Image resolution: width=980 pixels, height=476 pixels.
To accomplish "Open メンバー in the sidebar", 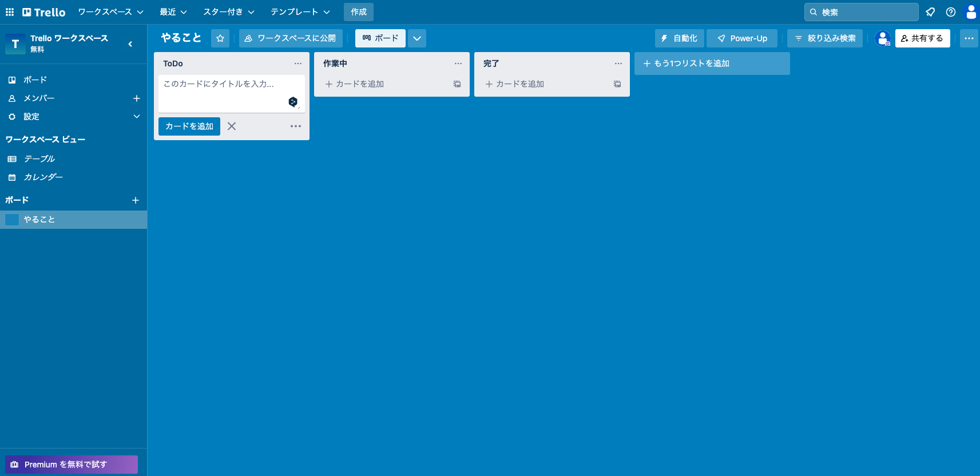I will click(39, 98).
